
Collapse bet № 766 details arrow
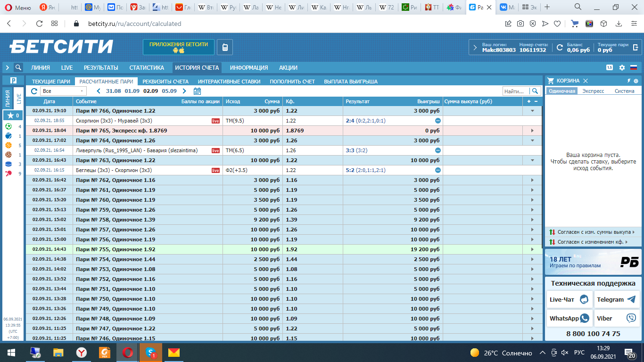[532, 111]
